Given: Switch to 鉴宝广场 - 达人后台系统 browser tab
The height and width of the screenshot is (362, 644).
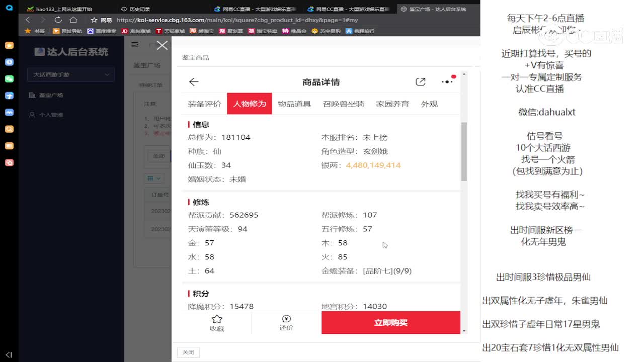Looking at the screenshot, I should pyautogui.click(x=437, y=9).
